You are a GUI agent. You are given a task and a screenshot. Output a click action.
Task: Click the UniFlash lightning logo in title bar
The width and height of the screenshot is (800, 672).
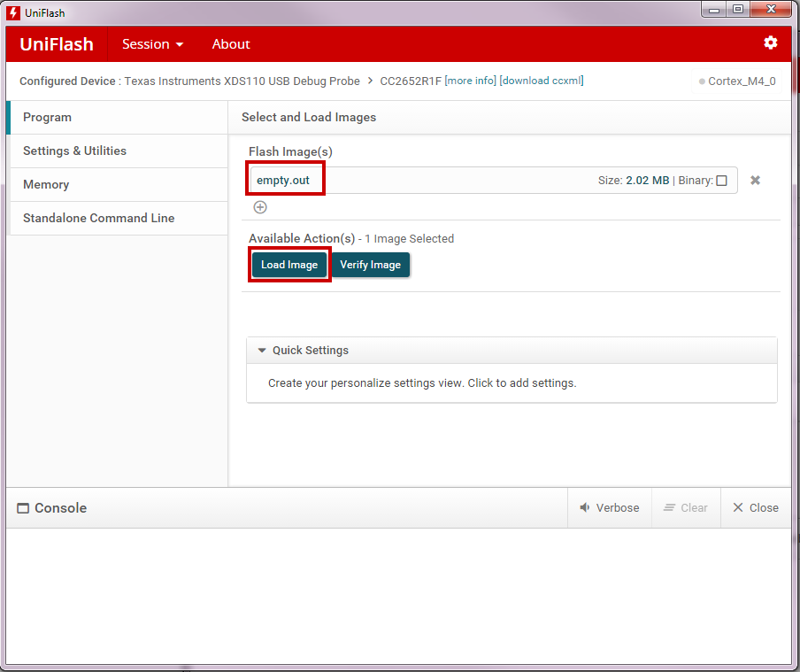pyautogui.click(x=13, y=12)
